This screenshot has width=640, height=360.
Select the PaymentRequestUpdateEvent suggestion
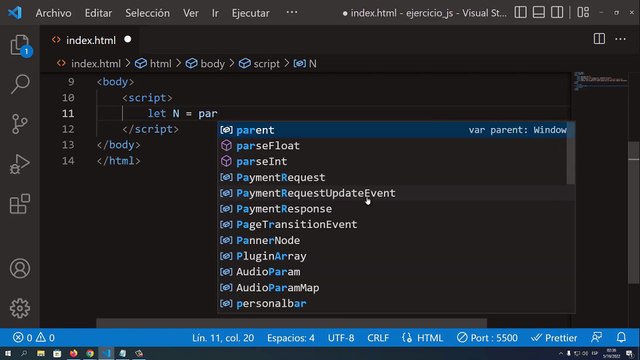point(396,193)
